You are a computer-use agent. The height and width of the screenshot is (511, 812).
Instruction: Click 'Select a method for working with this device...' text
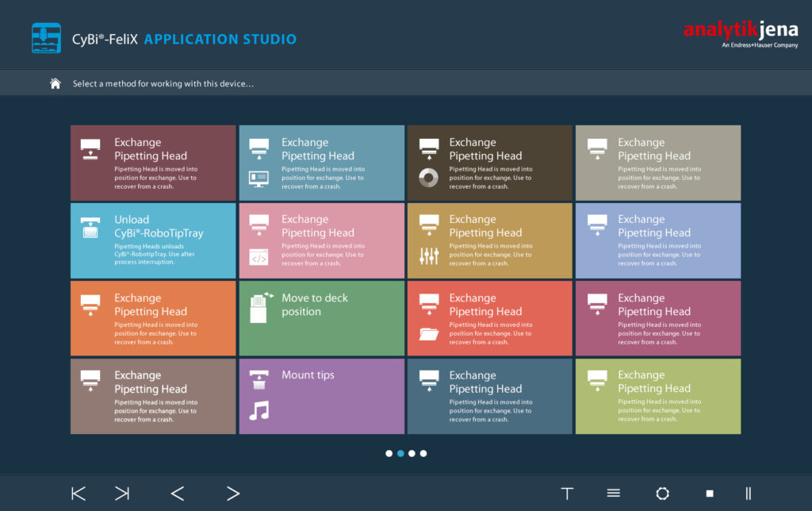[x=163, y=83]
